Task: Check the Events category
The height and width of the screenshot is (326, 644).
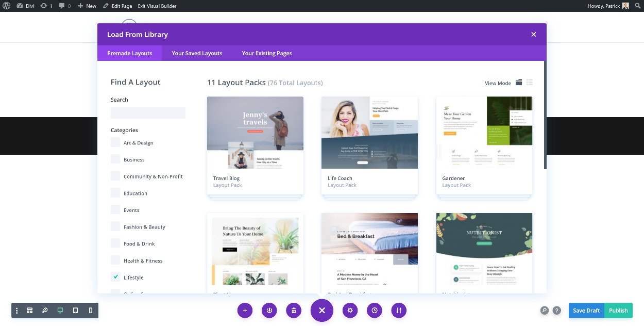Action: [115, 210]
